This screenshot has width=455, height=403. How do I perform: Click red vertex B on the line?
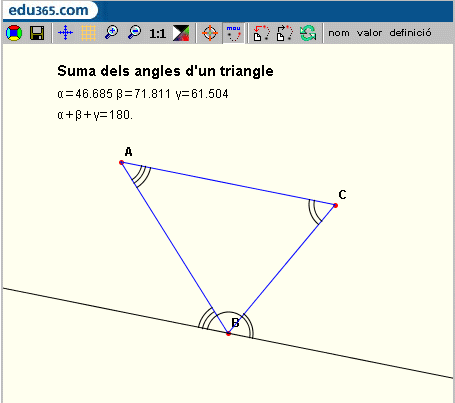[x=228, y=333]
